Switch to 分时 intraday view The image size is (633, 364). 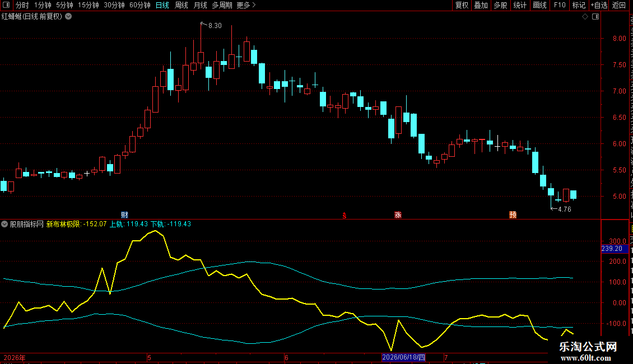[22, 5]
